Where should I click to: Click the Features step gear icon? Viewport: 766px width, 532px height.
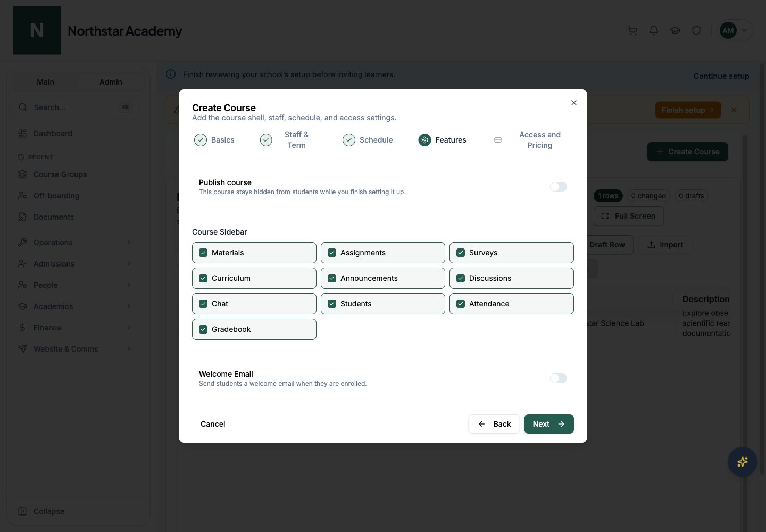(x=424, y=140)
